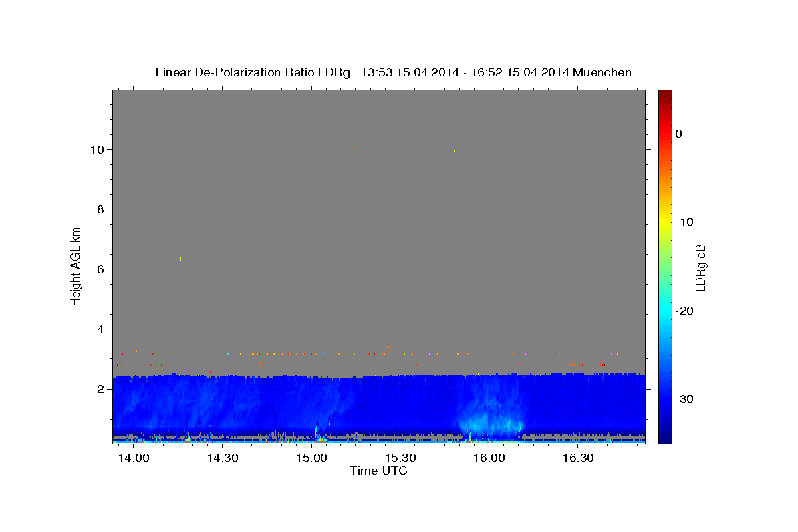Viewport: 798px width, 532px height.
Task: Select the 2 km height tick label
Action: pos(101,389)
